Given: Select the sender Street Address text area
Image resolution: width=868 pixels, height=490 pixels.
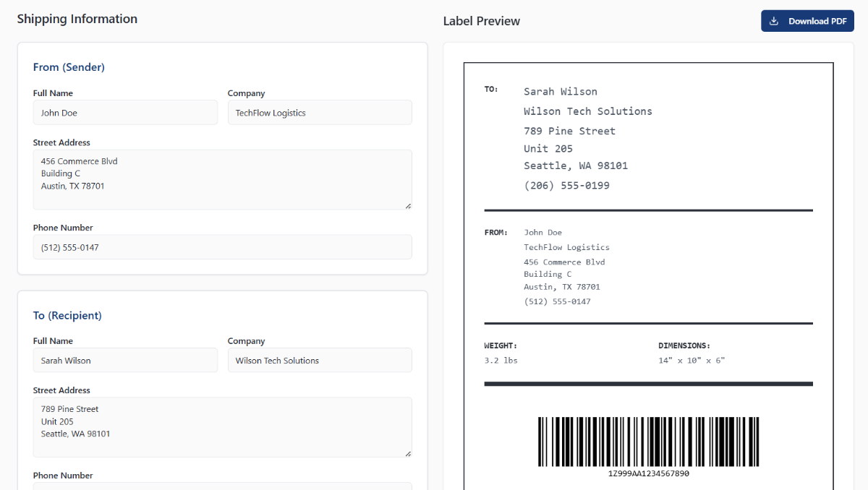Looking at the screenshot, I should pos(222,179).
